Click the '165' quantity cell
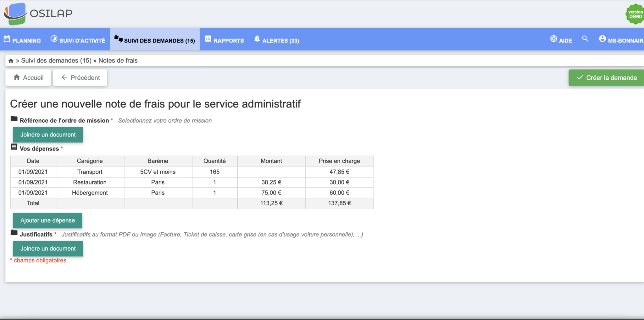This screenshot has height=320, width=644. pos(215,172)
